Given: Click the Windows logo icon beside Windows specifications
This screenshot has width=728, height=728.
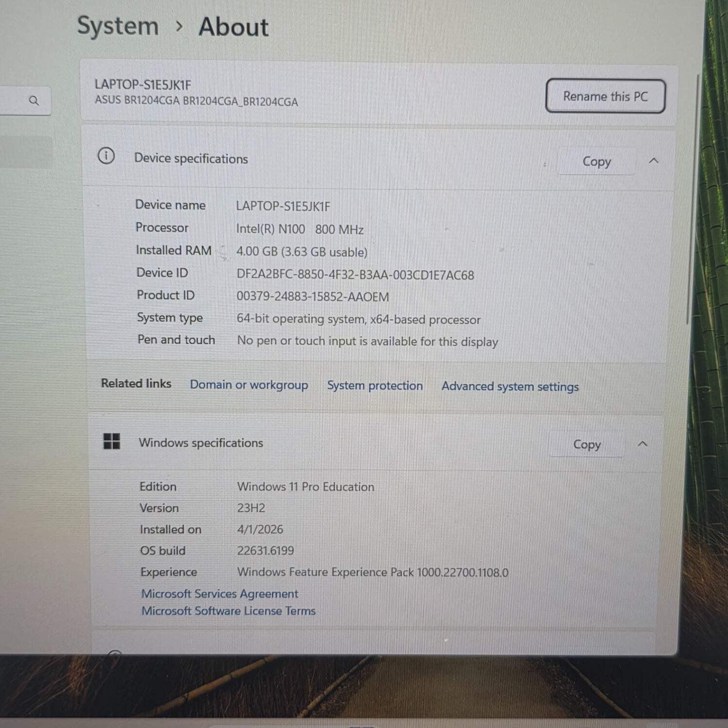Looking at the screenshot, I should pos(112,441).
